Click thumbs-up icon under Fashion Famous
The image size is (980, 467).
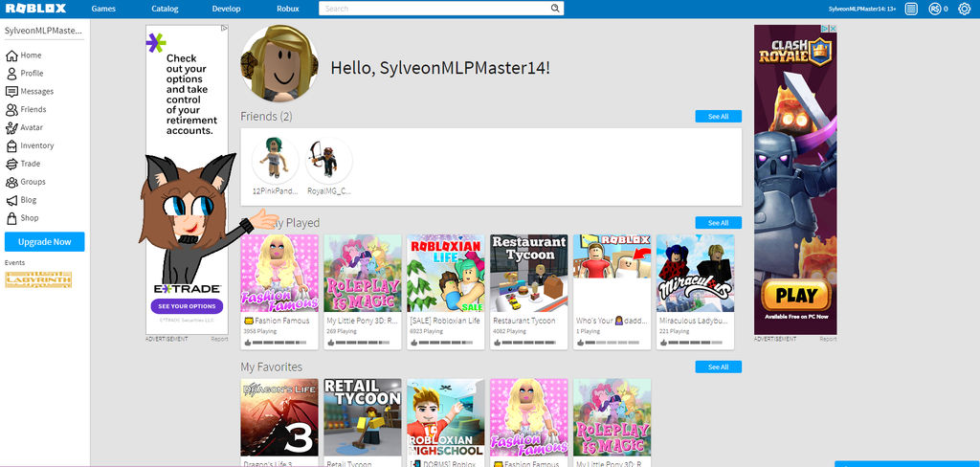coord(248,344)
